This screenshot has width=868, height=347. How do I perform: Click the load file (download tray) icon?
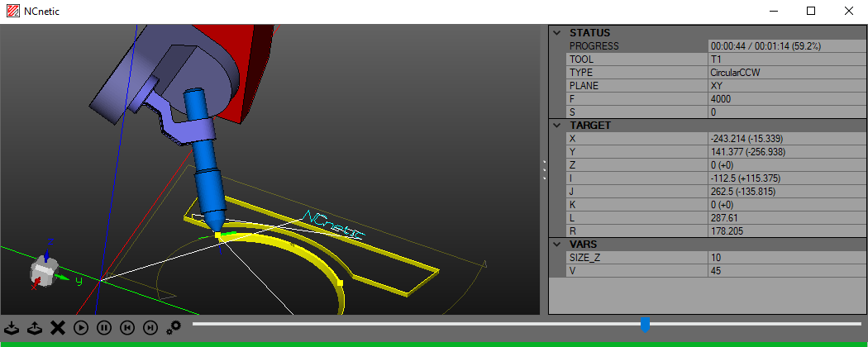[x=12, y=328]
